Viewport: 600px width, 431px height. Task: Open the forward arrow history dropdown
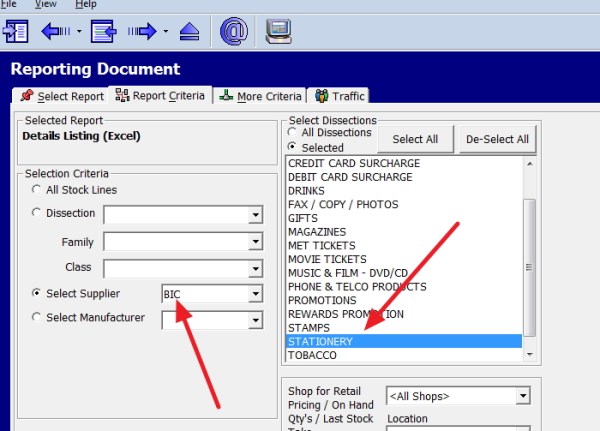tap(165, 31)
